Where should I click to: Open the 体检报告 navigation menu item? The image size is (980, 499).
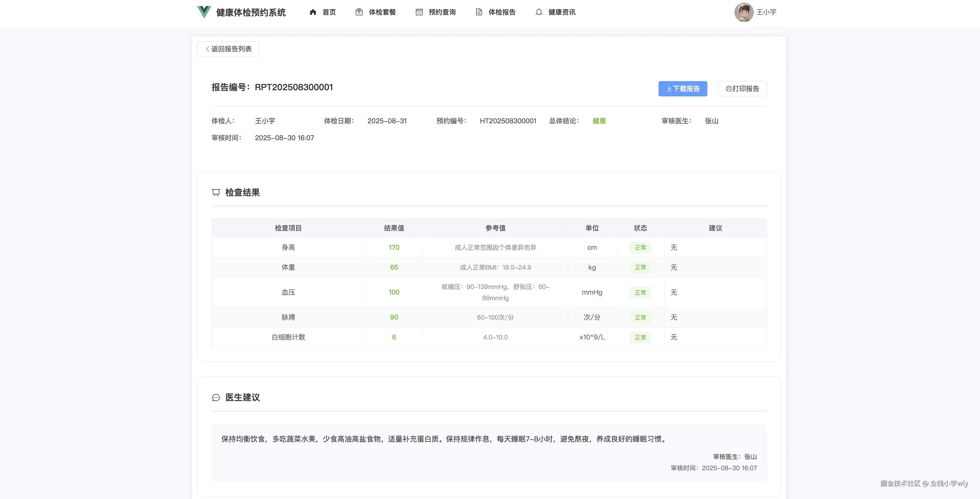pos(502,12)
